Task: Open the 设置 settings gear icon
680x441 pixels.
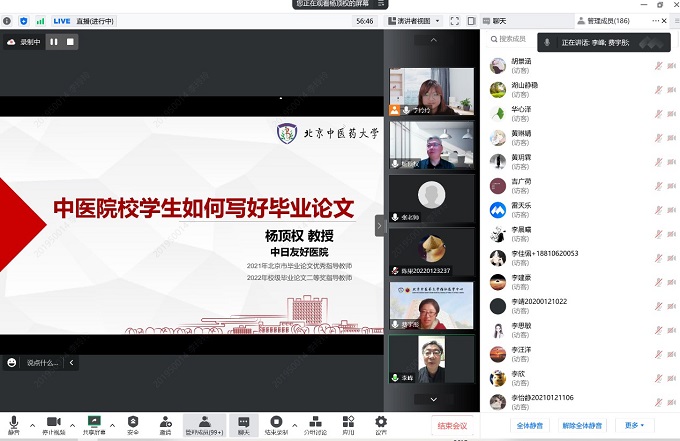Action: coord(380,421)
